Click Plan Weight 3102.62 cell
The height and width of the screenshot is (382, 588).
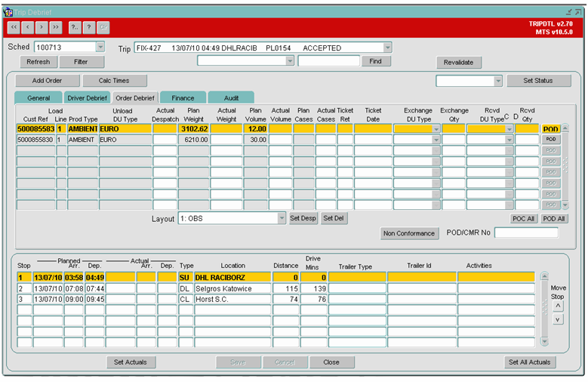[193, 129]
